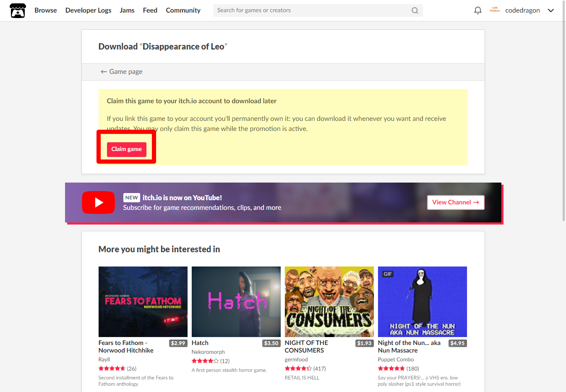Click the $3.50 price tag
This screenshot has height=392, width=566.
click(271, 343)
